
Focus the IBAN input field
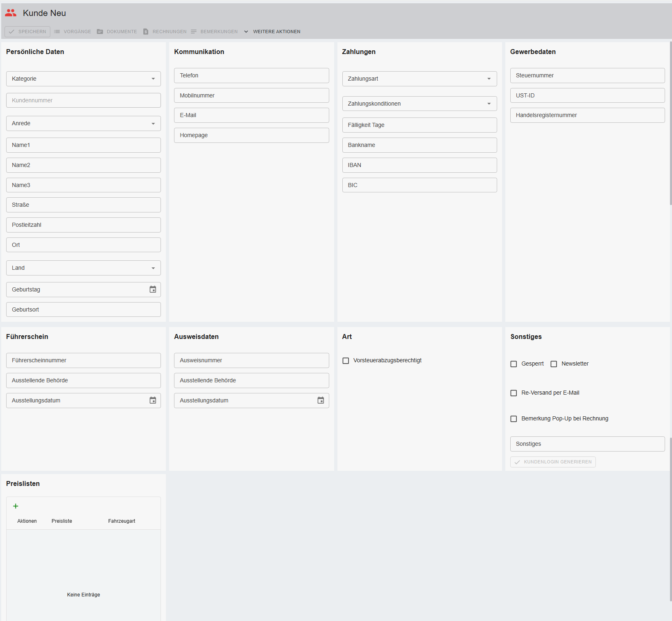pyautogui.click(x=419, y=165)
